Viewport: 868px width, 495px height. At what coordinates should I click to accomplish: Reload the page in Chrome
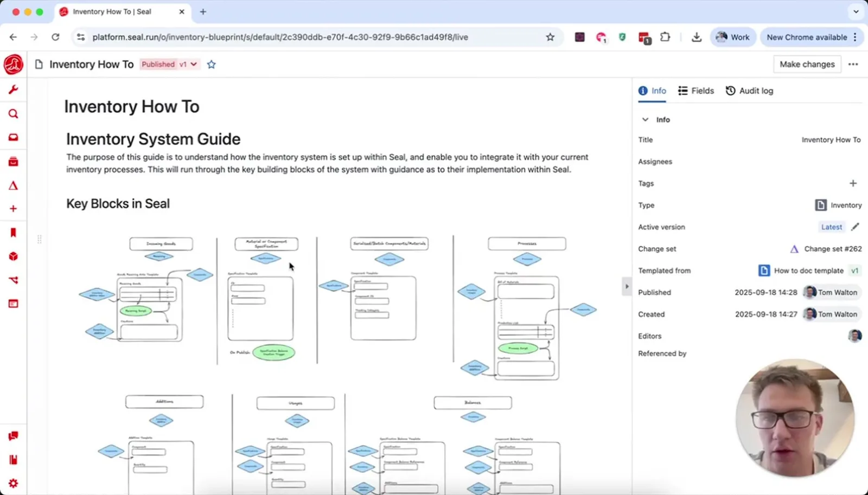[55, 37]
